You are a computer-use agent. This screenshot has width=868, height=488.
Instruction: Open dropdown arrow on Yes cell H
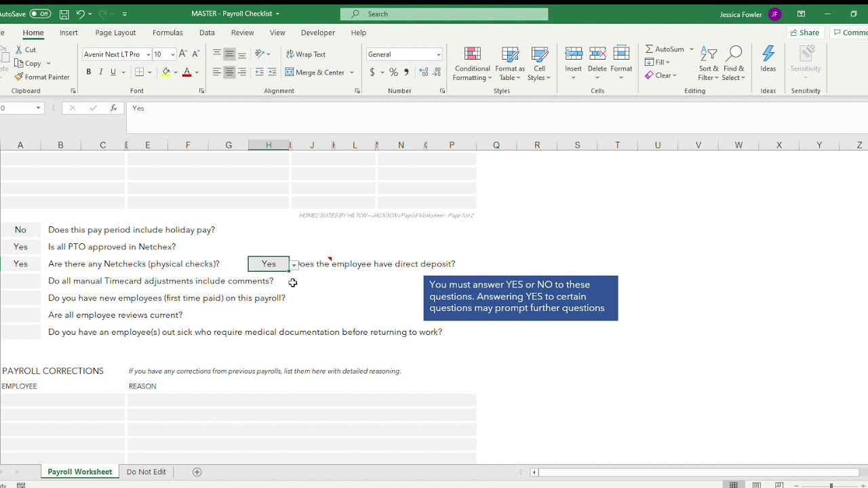[x=294, y=265]
